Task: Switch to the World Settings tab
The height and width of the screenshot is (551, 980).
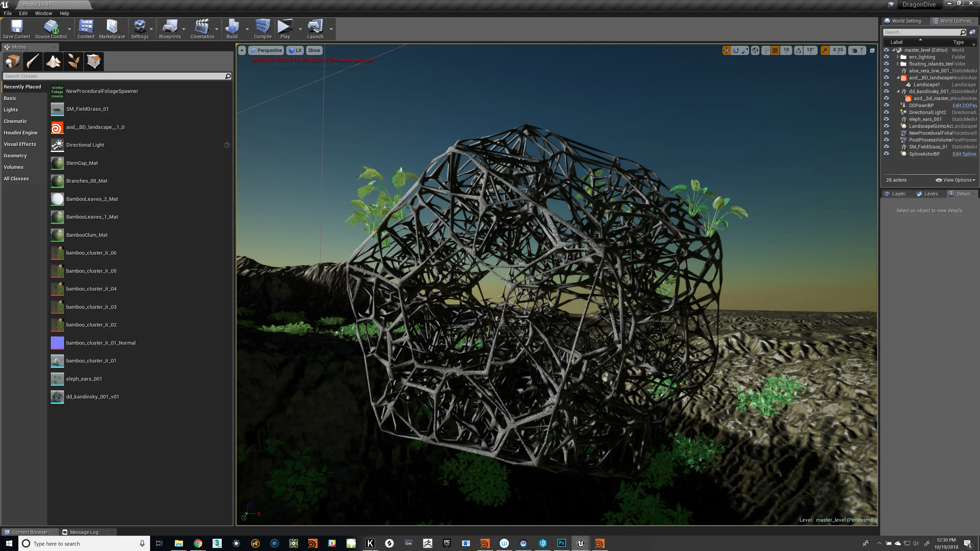Action: pyautogui.click(x=906, y=21)
